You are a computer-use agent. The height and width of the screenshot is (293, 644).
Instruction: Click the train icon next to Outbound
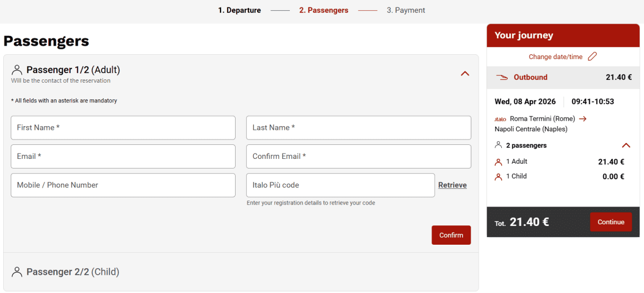click(x=502, y=77)
